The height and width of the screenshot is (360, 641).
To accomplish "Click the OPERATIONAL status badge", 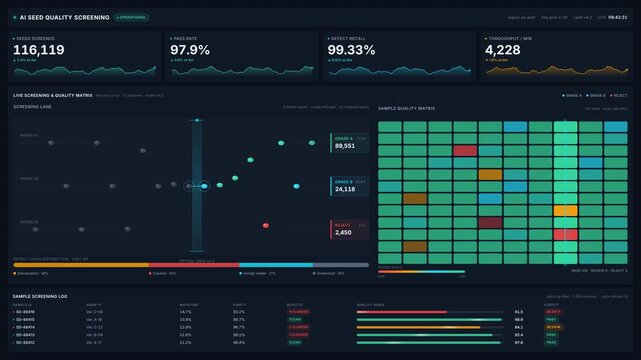I will click(x=132, y=18).
